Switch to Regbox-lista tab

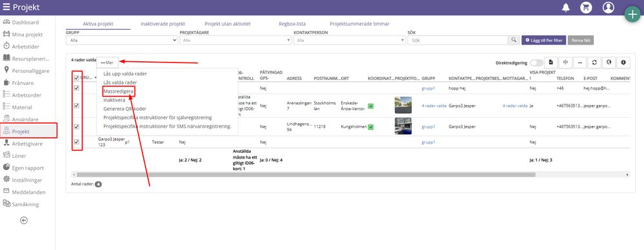click(x=292, y=24)
